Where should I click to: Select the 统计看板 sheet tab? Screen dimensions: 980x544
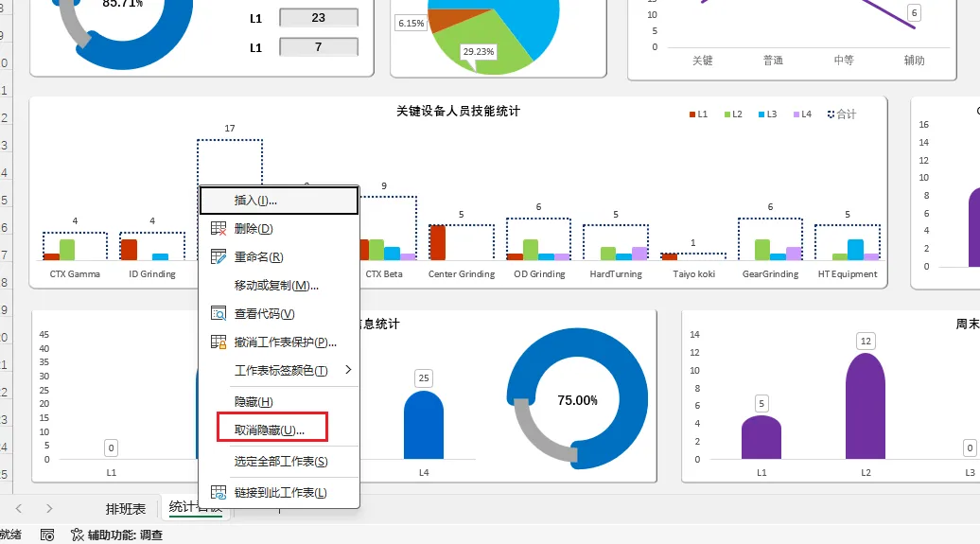point(195,506)
